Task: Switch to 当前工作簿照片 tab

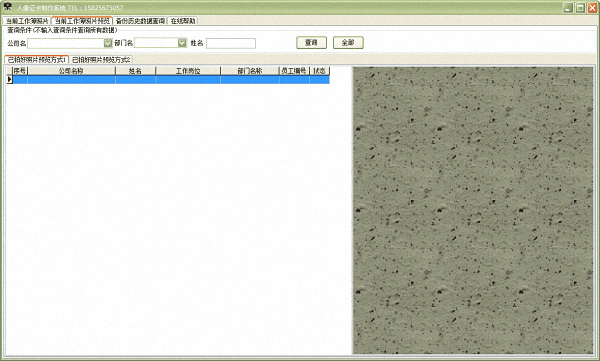Action: pos(26,21)
